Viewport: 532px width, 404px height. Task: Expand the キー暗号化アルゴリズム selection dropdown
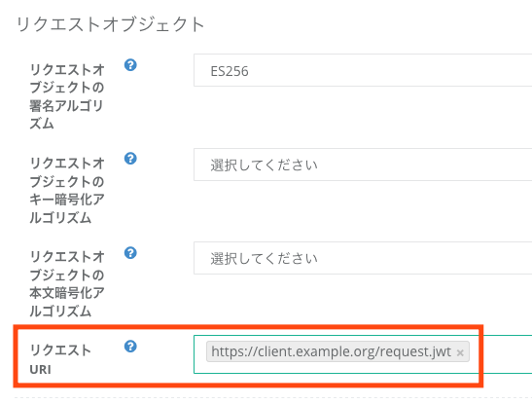[363, 165]
